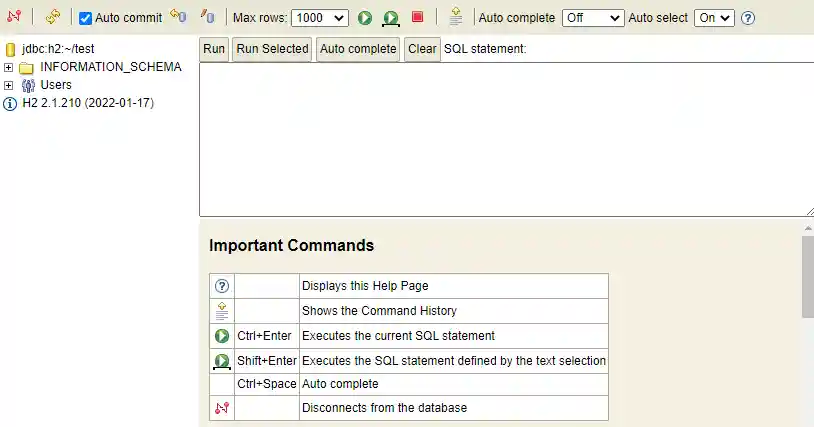Click 'Executes the SQL statement defined by the text selection'
The height and width of the screenshot is (427, 814).
[x=454, y=361]
